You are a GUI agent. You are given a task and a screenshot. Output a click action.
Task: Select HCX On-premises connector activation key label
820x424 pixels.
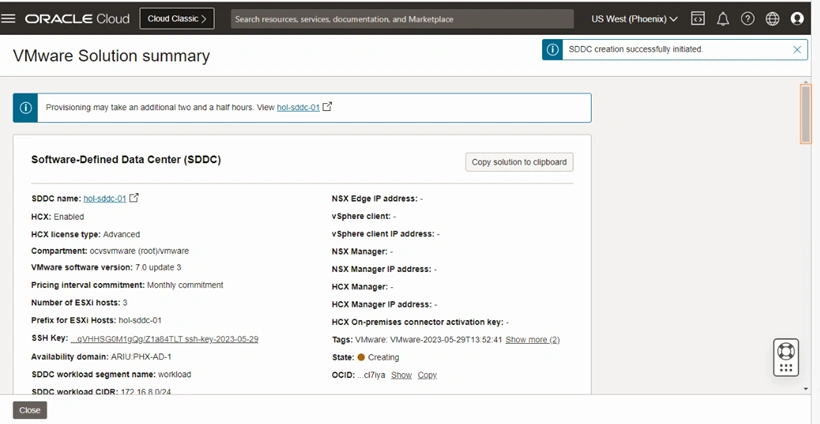(417, 322)
